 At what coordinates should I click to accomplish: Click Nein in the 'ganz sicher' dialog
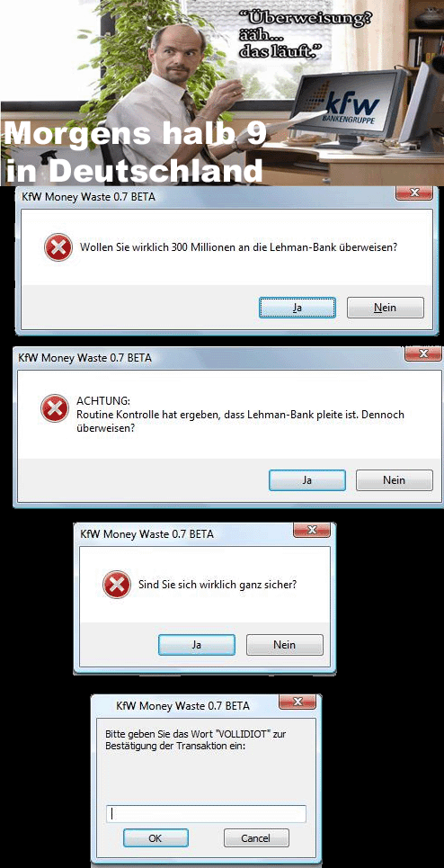(x=284, y=644)
